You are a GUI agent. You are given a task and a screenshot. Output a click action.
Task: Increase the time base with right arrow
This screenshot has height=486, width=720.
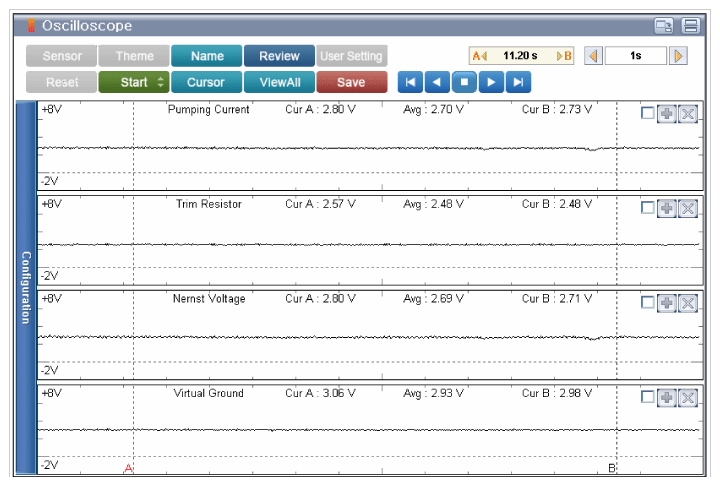coord(679,56)
